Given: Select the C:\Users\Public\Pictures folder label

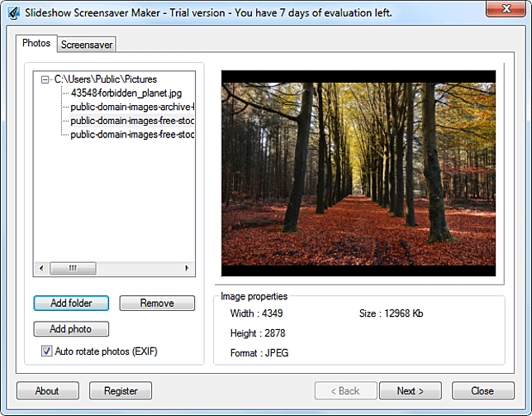Looking at the screenshot, I should click(x=106, y=79).
